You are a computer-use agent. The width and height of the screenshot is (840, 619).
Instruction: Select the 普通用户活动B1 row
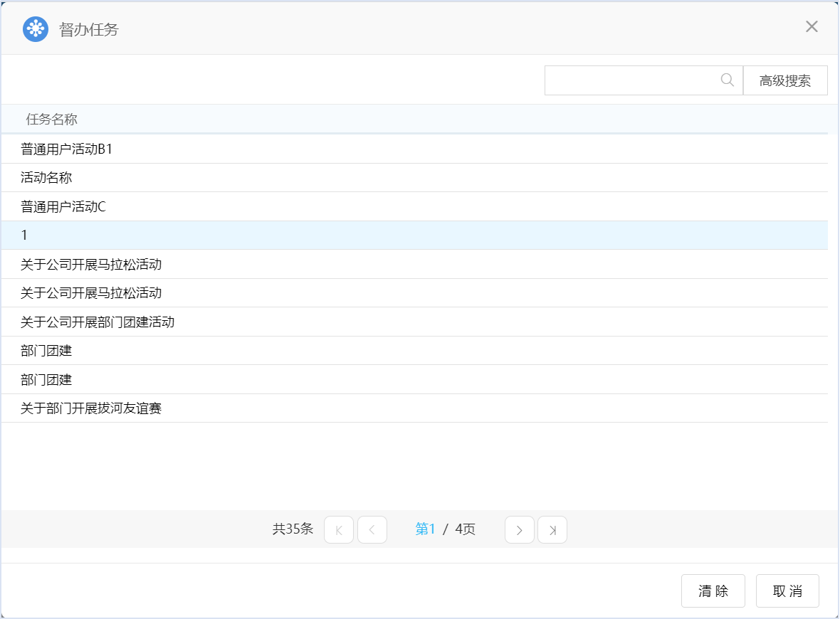[x=67, y=149]
